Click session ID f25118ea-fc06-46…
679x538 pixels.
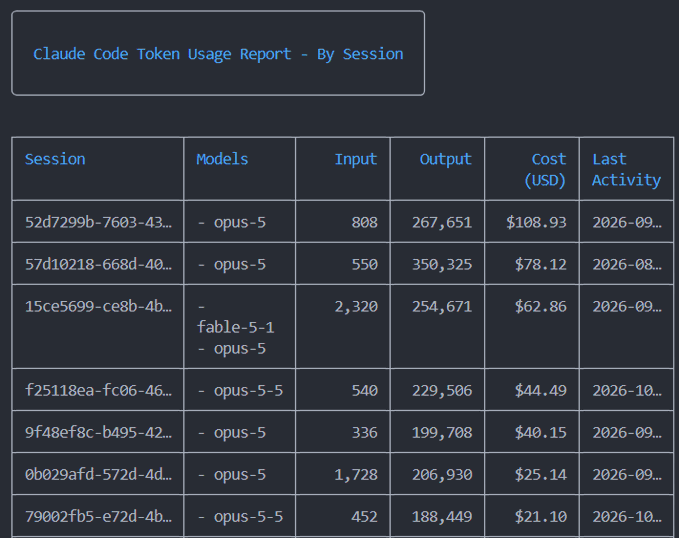[x=98, y=390]
